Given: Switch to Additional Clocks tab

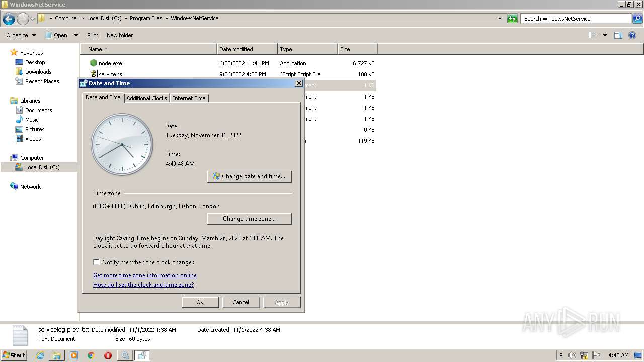Looking at the screenshot, I should 146,98.
